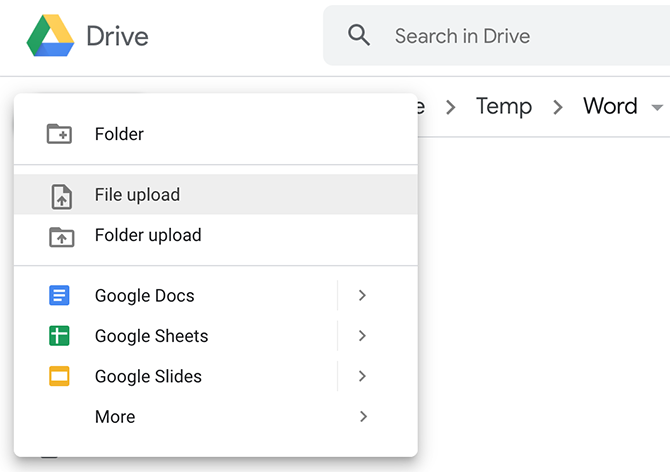Select File upload from the menu
This screenshot has width=670, height=472.
(137, 195)
